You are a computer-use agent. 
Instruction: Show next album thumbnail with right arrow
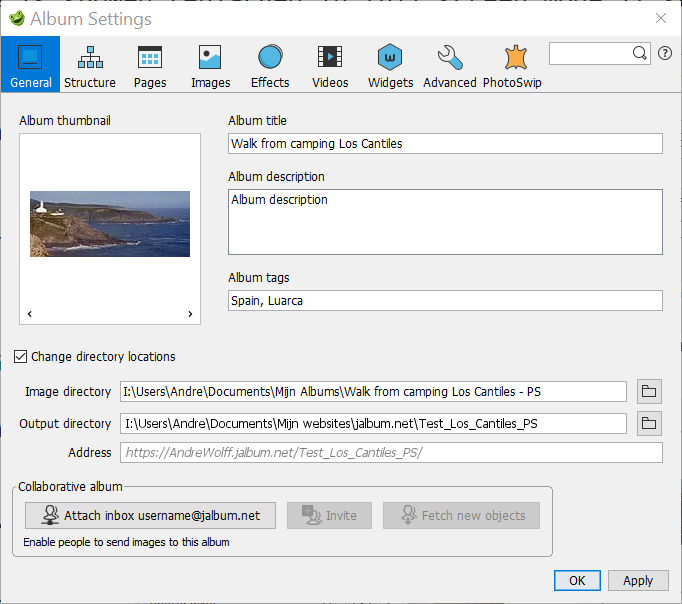pyautogui.click(x=190, y=314)
